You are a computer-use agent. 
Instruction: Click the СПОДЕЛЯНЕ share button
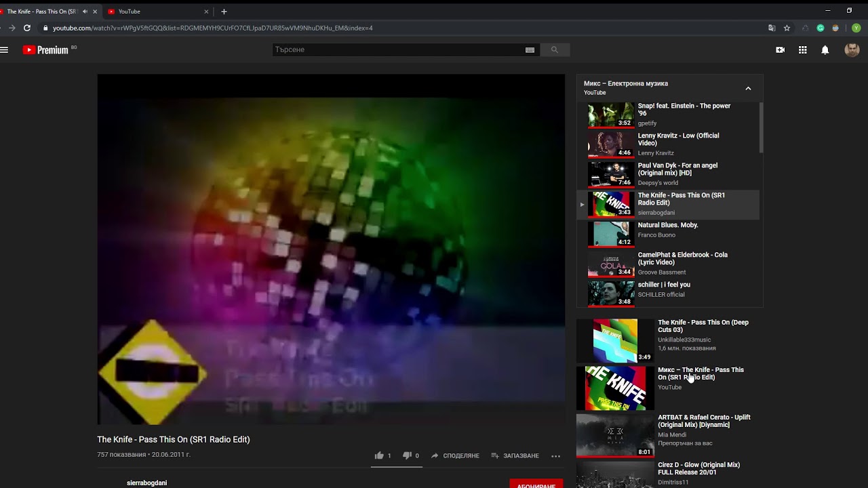coord(455,455)
